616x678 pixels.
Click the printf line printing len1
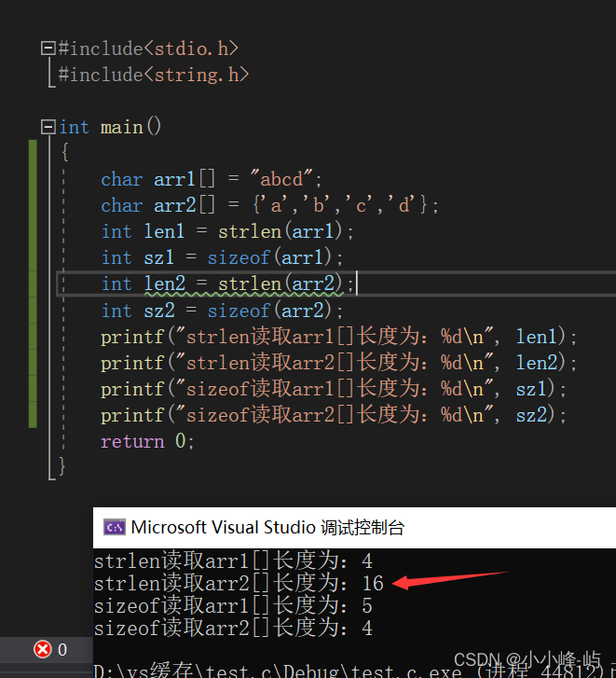338,337
